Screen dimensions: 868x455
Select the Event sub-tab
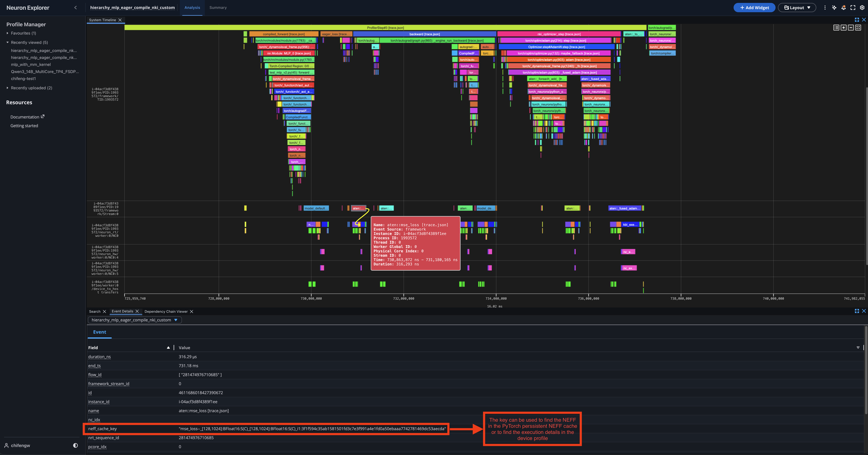coord(99,332)
